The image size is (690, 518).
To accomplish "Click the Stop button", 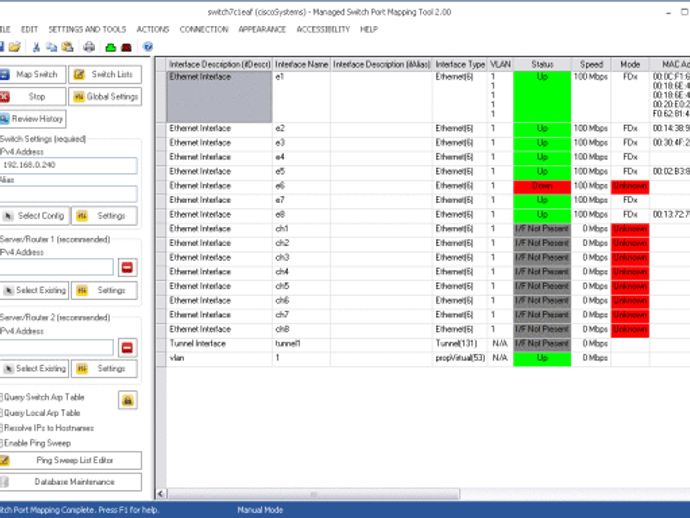I will coord(32,96).
